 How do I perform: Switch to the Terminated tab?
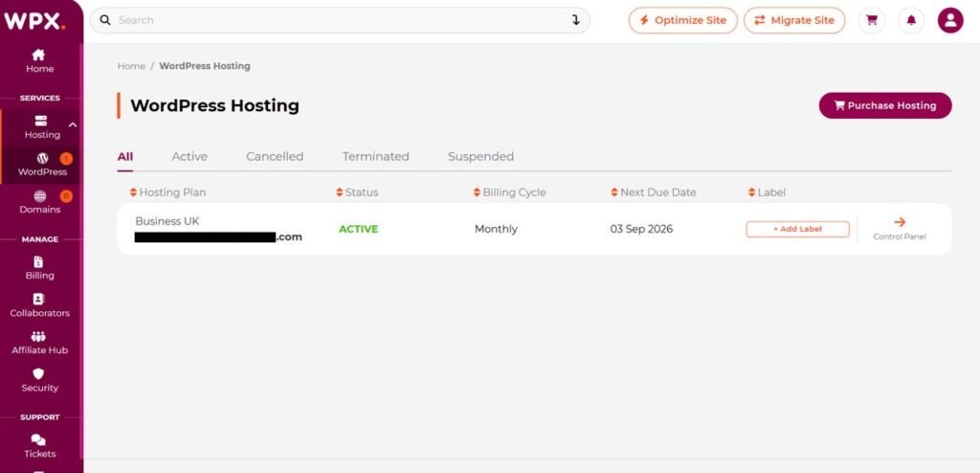point(375,156)
